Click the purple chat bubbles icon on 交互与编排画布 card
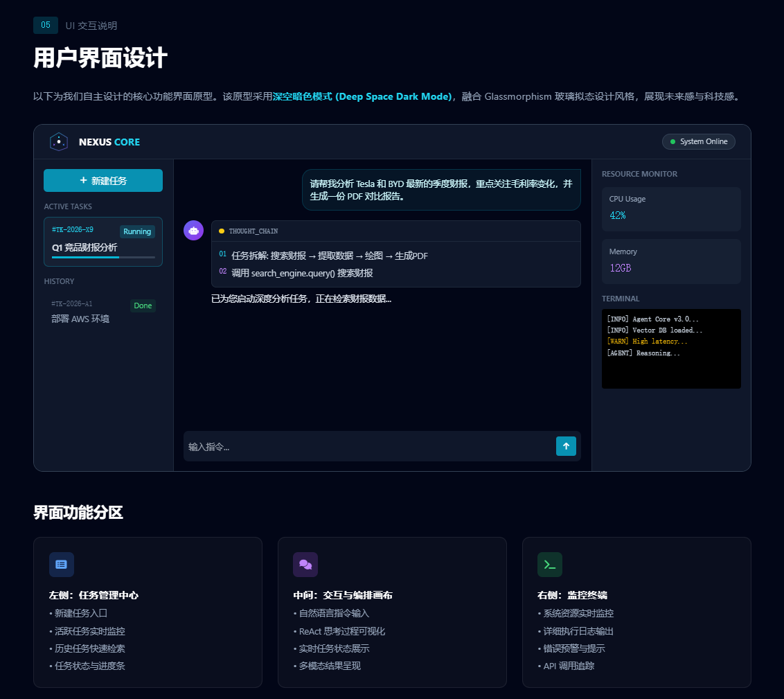784x699 pixels. [305, 565]
